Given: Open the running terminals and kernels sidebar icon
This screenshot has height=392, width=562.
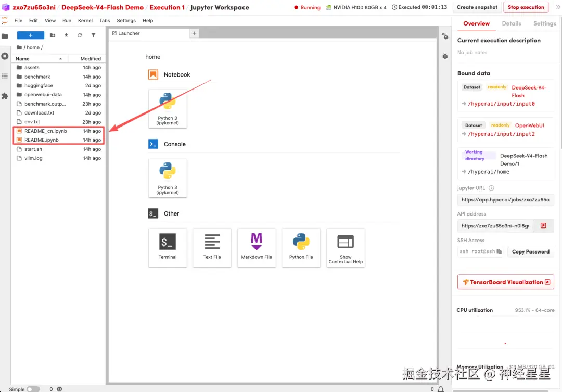Looking at the screenshot, I should coord(5,56).
